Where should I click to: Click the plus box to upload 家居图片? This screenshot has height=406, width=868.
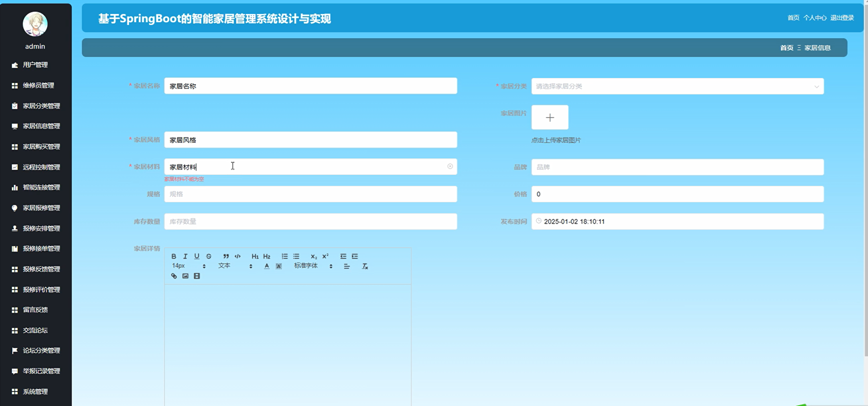(x=550, y=118)
